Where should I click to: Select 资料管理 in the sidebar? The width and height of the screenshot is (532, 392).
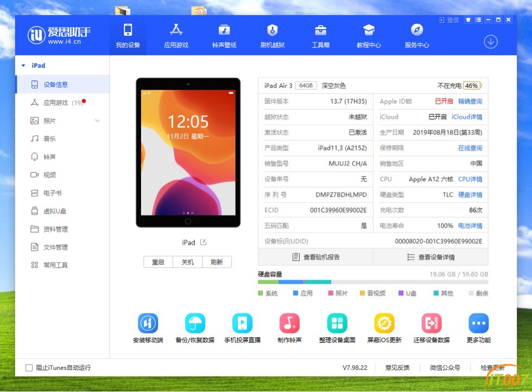(x=63, y=229)
